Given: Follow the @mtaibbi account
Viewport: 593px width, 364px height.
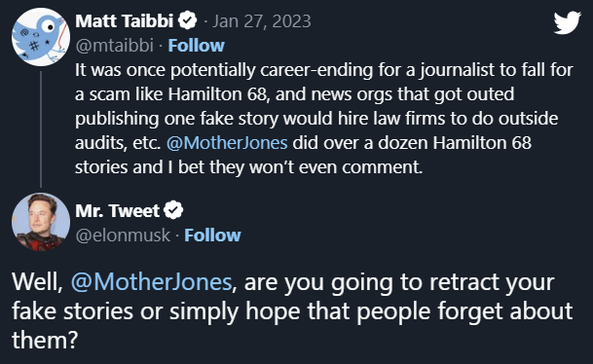Looking at the screenshot, I should click(x=197, y=46).
